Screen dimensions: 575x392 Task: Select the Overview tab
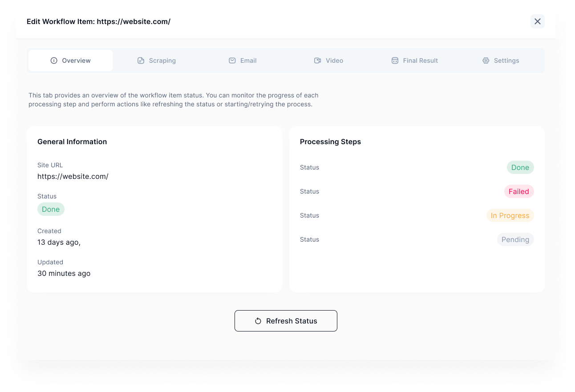tap(70, 61)
